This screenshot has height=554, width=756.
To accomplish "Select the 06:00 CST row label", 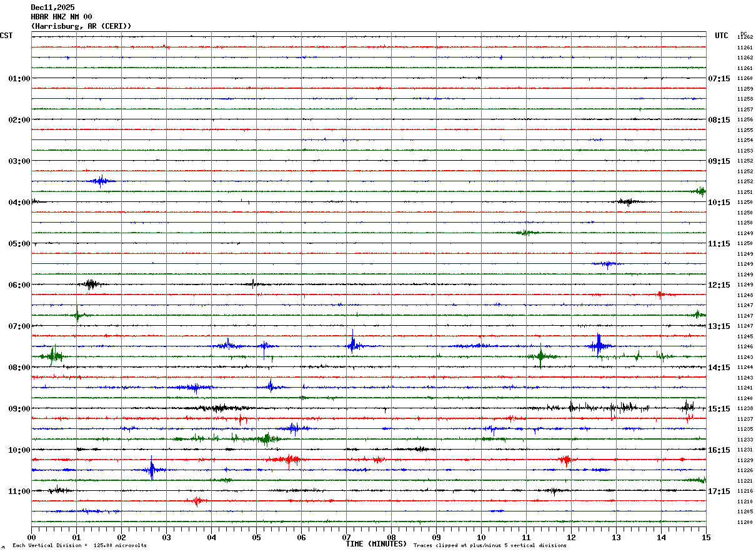I will pos(19,285).
